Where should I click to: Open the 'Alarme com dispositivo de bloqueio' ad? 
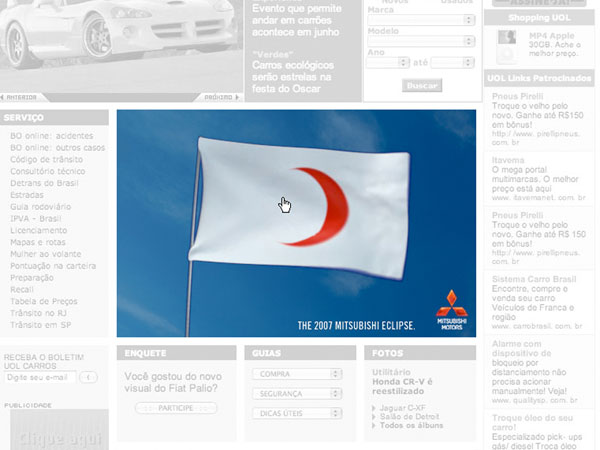click(535, 372)
